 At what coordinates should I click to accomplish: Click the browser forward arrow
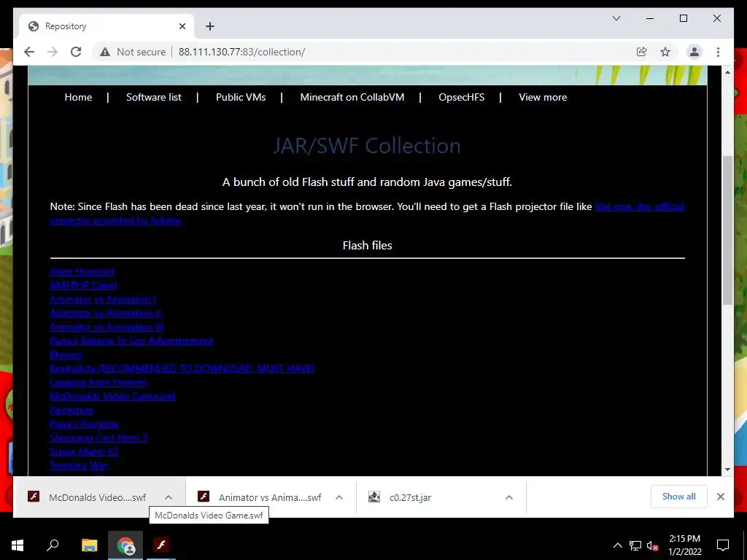[x=53, y=52]
